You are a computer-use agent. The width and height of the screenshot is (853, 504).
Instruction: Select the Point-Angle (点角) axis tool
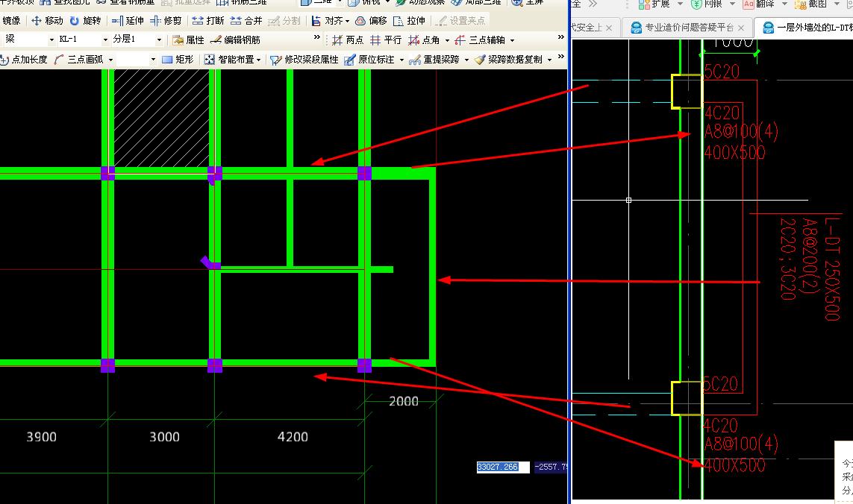click(425, 40)
